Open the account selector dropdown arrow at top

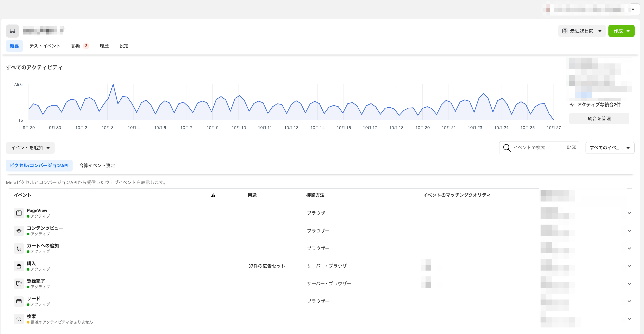tap(633, 9)
